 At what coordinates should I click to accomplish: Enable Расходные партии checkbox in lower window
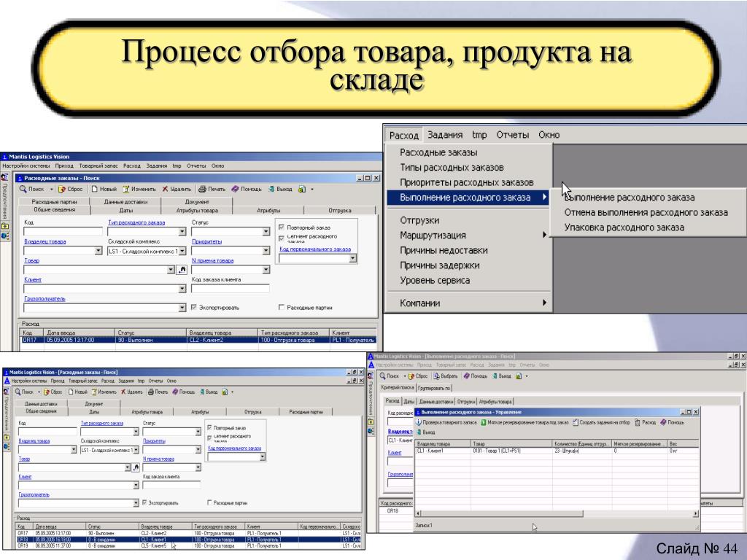209,502
